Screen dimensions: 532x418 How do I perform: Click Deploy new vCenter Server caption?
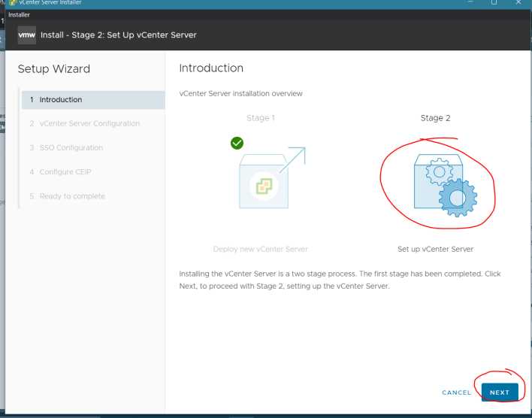click(260, 250)
